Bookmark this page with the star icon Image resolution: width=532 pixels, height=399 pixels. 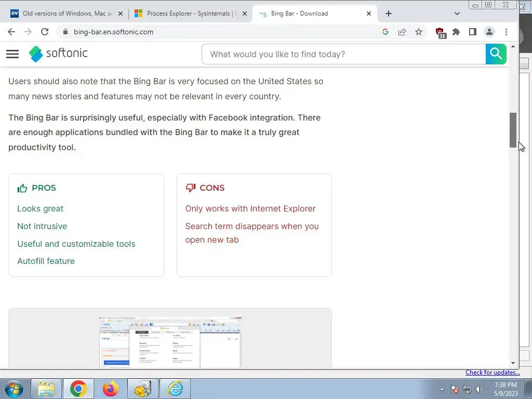pyautogui.click(x=419, y=32)
